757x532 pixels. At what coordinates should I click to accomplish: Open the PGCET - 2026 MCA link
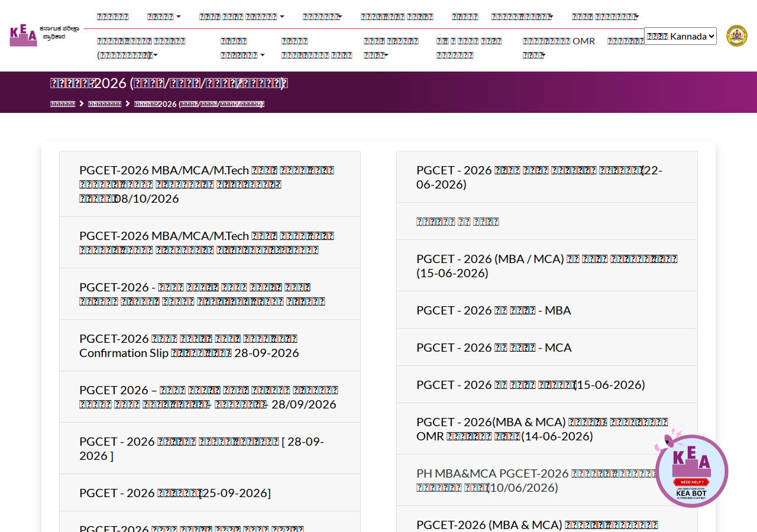pos(547,347)
